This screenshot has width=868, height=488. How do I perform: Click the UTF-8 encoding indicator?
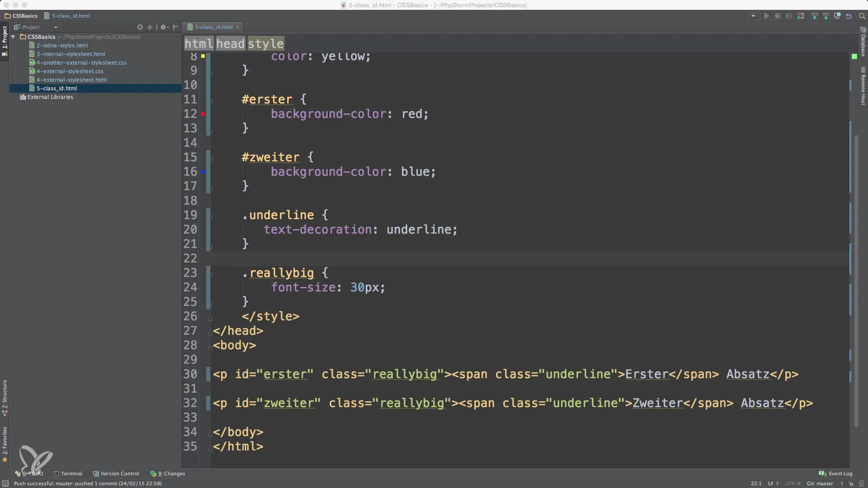point(793,483)
